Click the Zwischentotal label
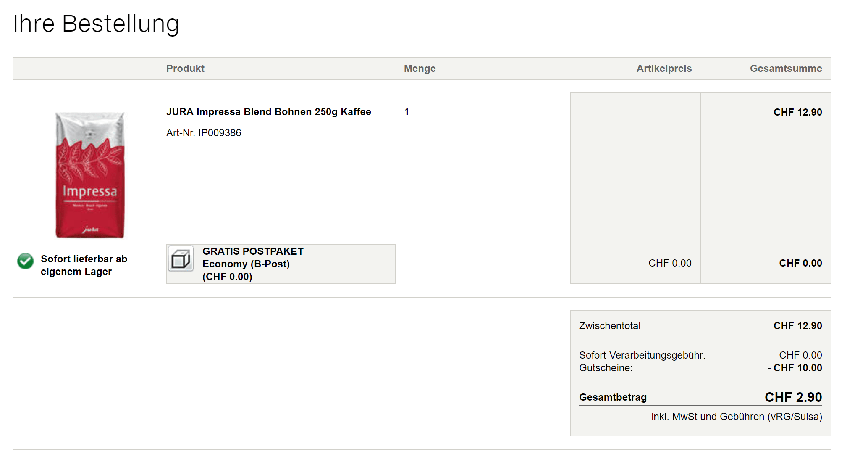Viewport: 868px width, 454px height. 609,326
